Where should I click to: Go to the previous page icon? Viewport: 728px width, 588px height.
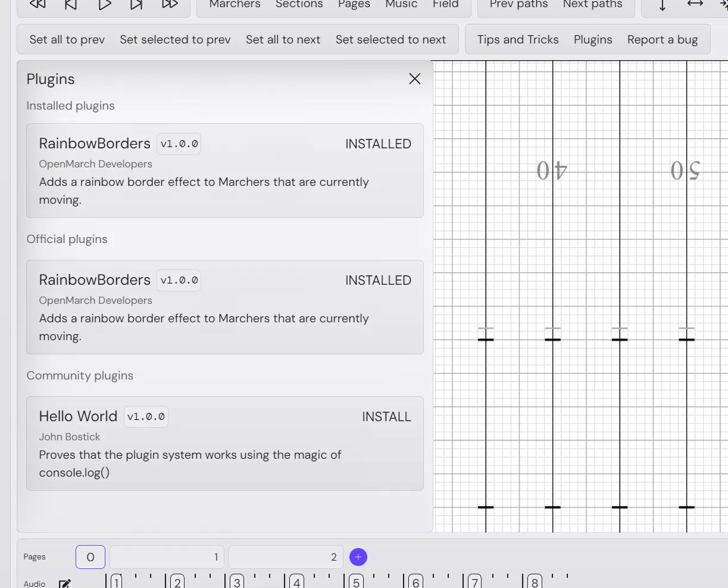(71, 4)
